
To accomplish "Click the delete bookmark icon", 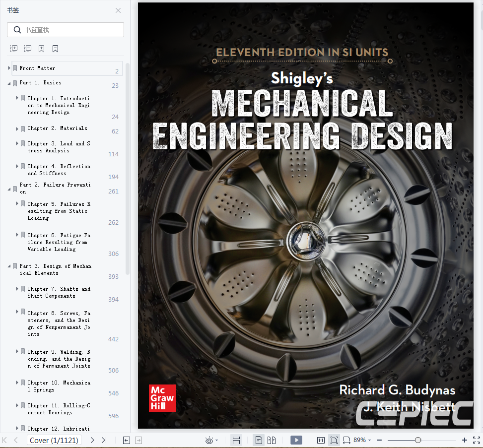I will [x=56, y=48].
